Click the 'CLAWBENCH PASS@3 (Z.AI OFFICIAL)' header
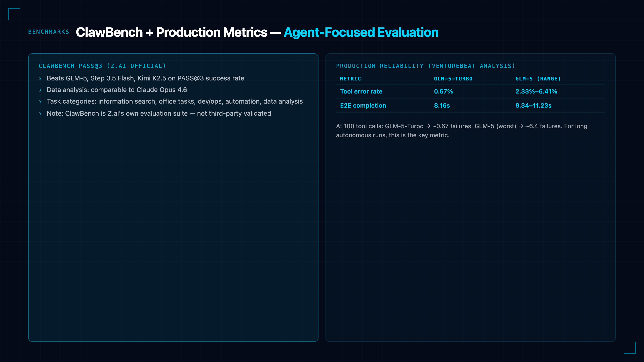 point(102,66)
